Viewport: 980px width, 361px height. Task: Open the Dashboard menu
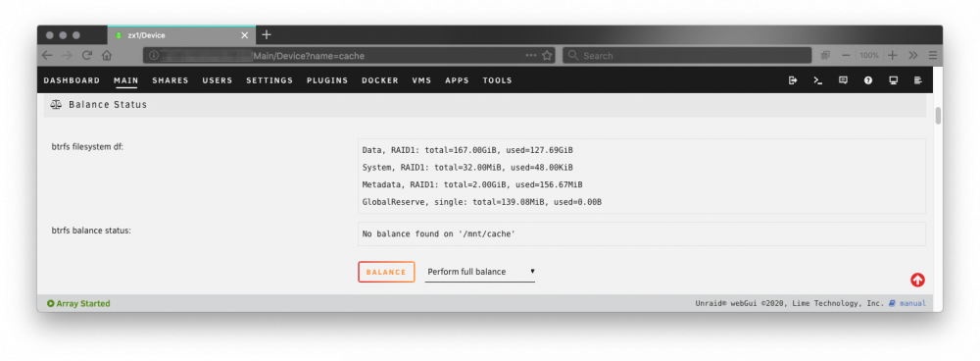pos(72,80)
